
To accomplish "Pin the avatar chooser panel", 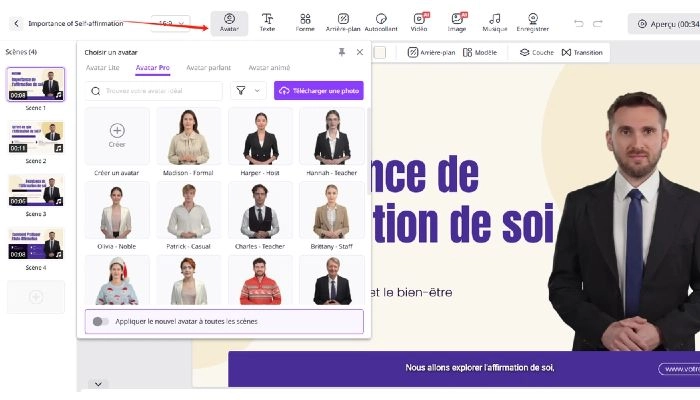I will 342,52.
